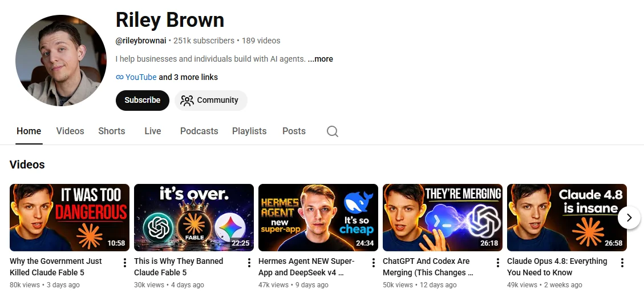Viewport: 644px width, 301px height.
Task: Click the '@rileybrownai' handle
Action: tap(141, 41)
